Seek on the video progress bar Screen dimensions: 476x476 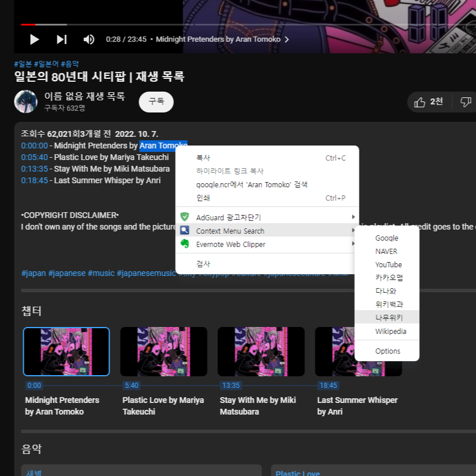(x=248, y=24)
